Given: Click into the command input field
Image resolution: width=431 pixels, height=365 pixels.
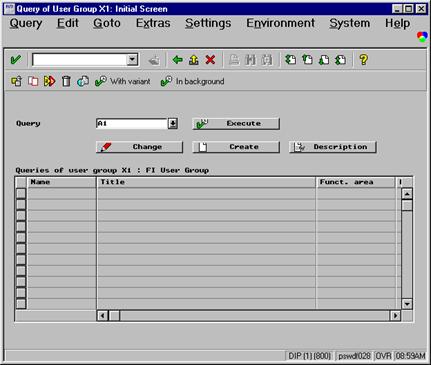Looking at the screenshot, I should pyautogui.click(x=80, y=60).
